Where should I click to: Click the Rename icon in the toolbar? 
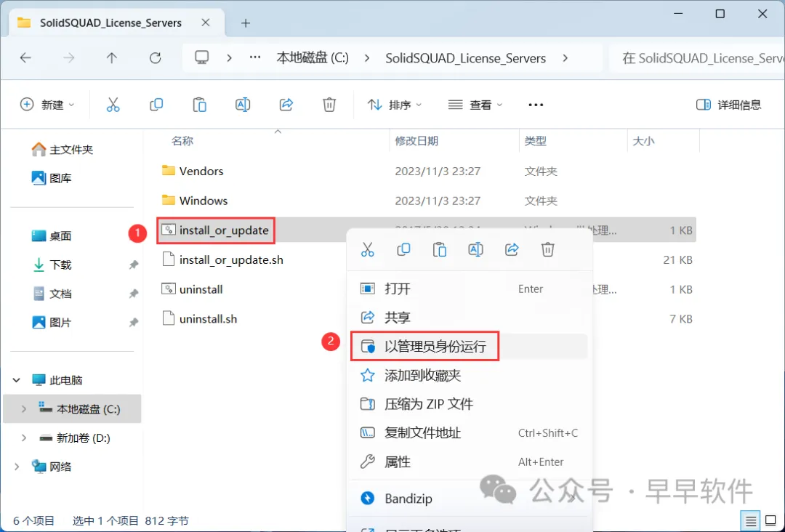pos(243,105)
